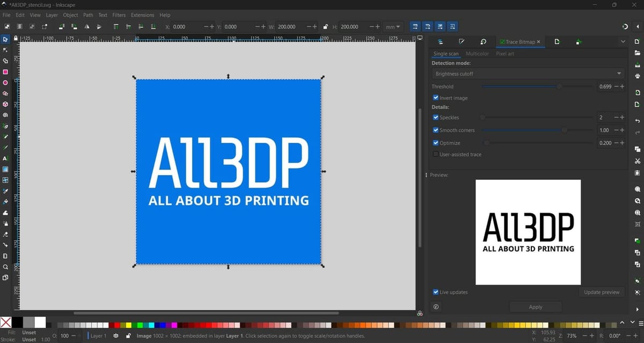The height and width of the screenshot is (343, 644).
Task: Click the Threshold slider
Action: point(537,86)
